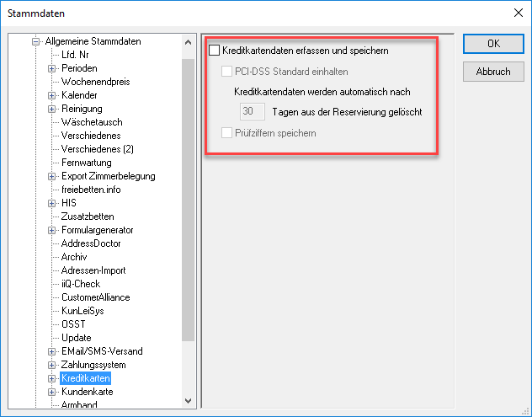
Task: Click the days field showing 30
Action: [x=252, y=111]
